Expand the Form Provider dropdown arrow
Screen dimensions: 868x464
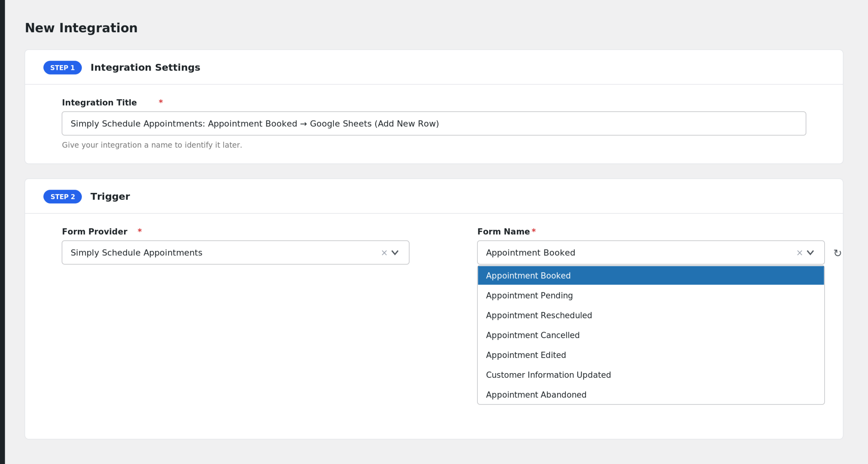tap(395, 253)
